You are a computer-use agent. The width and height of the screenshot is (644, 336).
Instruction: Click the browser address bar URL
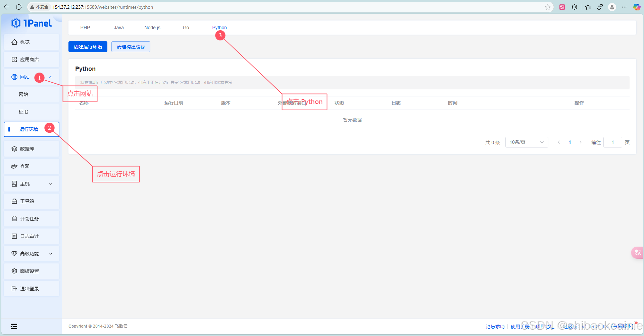click(103, 7)
